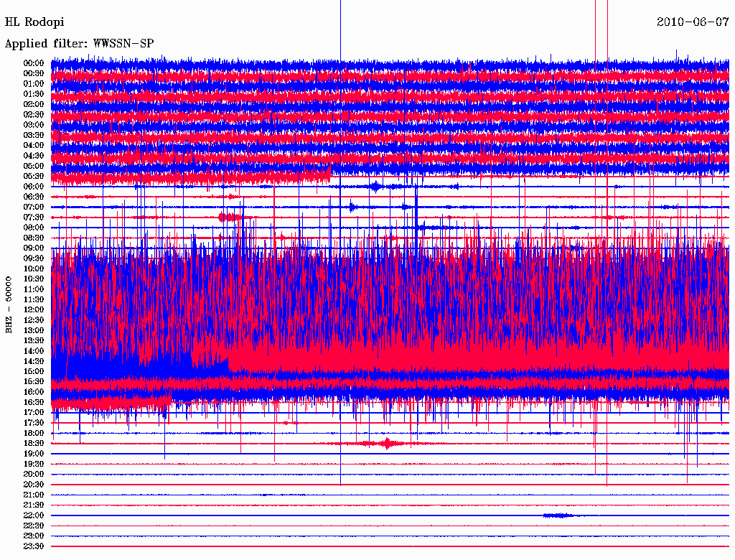This screenshot has height=560, width=735.
Task: Select the 10:30 time label
Action: pyautogui.click(x=34, y=279)
